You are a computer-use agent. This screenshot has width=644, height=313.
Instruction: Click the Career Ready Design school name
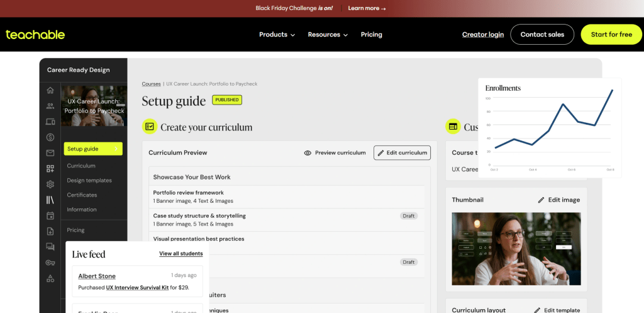[x=79, y=70]
